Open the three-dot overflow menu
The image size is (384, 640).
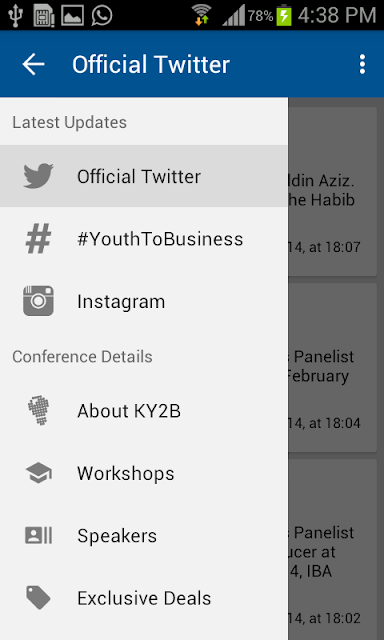point(362,64)
